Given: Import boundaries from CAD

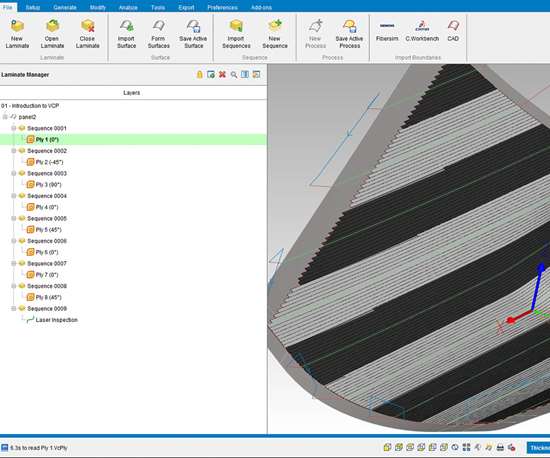Looking at the screenshot, I should (453, 31).
